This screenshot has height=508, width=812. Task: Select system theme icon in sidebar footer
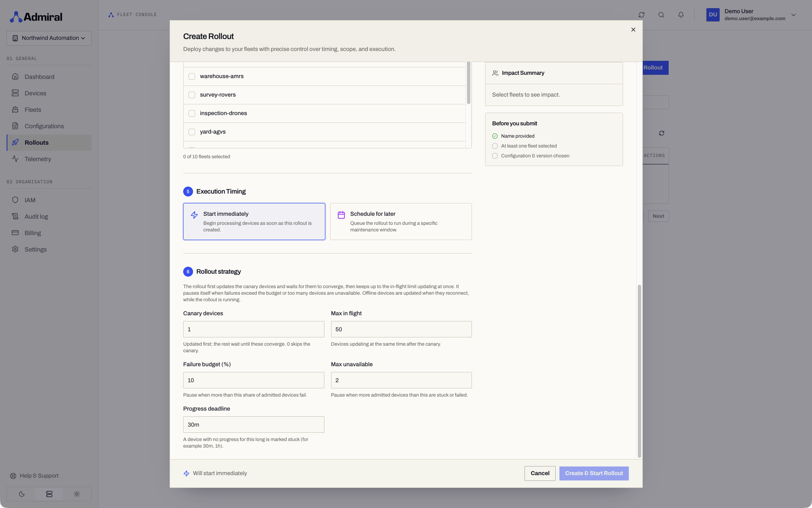point(49,494)
